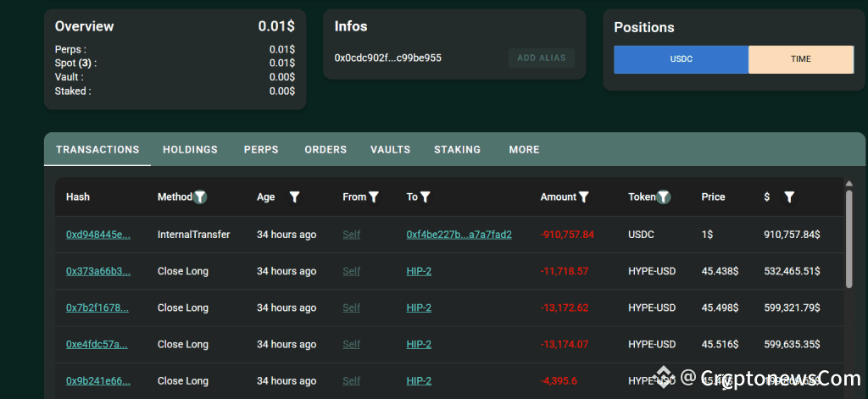The image size is (868, 399).
Task: Open the dollar value column filter icon
Action: tap(789, 197)
